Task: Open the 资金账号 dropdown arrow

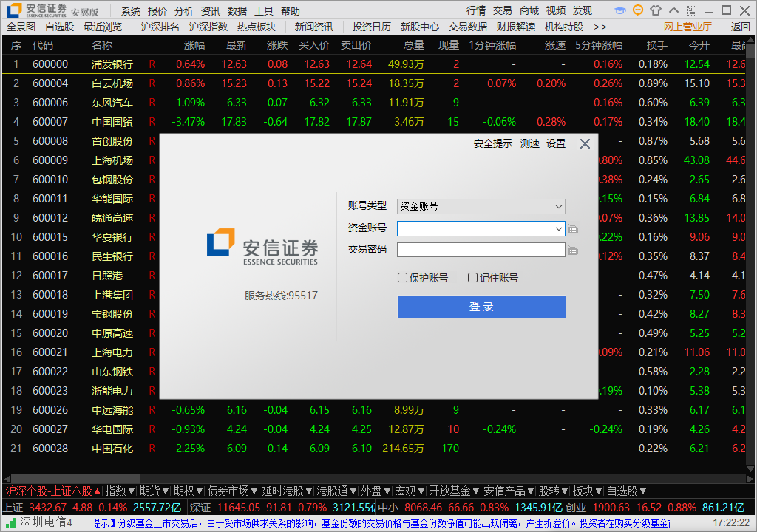Action: pos(558,229)
